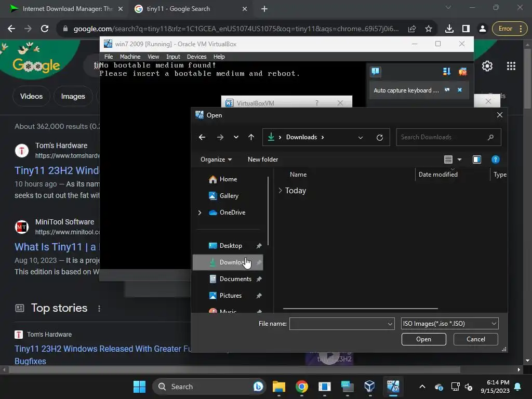Unpin Documents using its pin icon
This screenshot has height=399, width=532.
click(259, 279)
